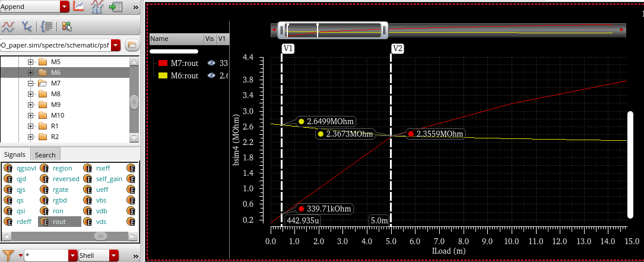Show more toolbar items chevron at top
Viewport: 644px width, 262px height.
[135, 7]
